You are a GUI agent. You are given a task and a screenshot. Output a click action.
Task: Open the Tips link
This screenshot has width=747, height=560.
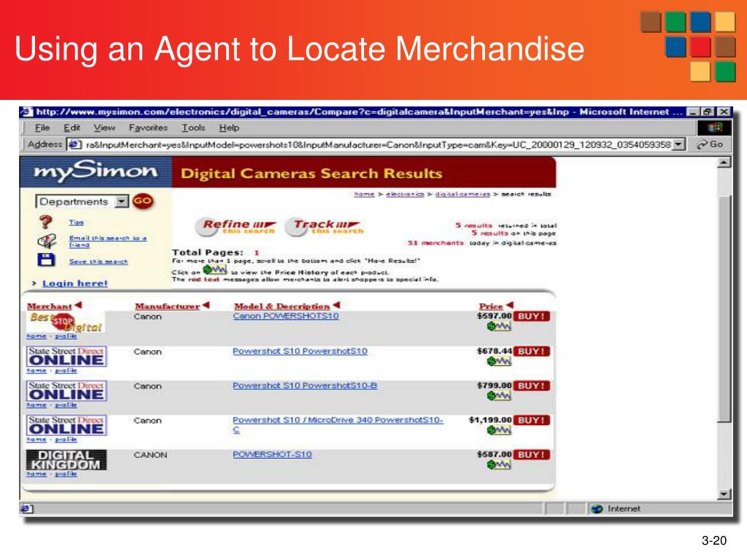click(76, 222)
